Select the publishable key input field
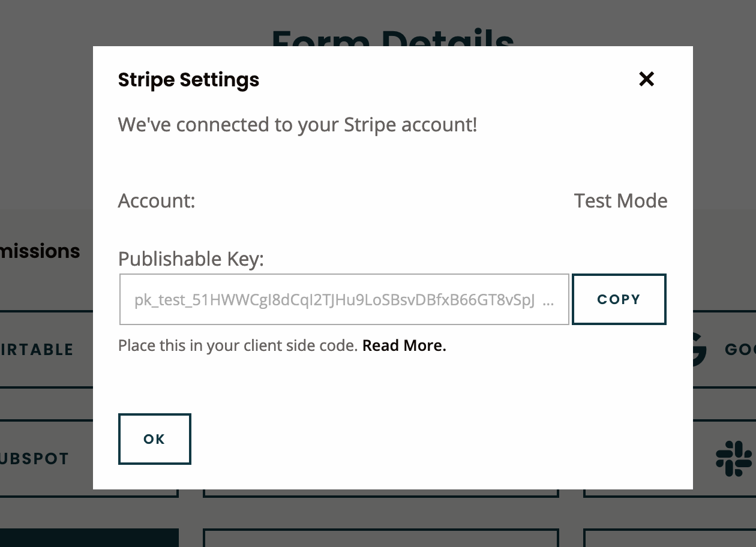Viewport: 756px width, 547px height. 344,299
